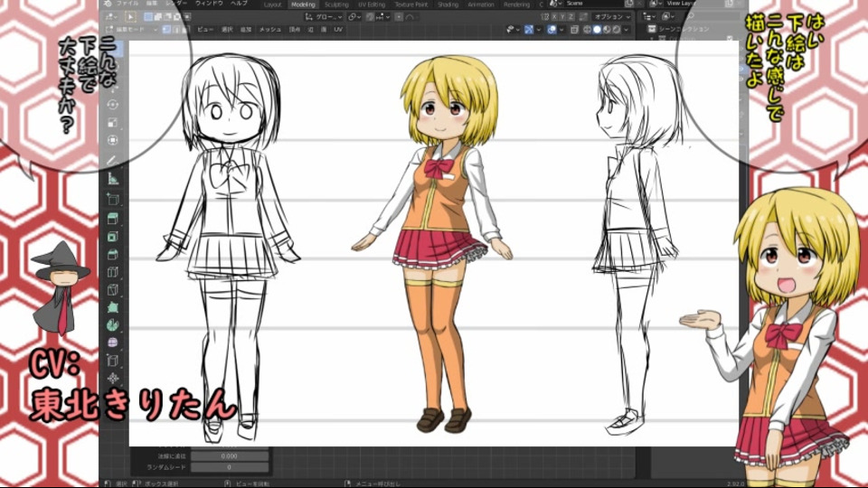Select the Edge Slide tool
868x488 pixels.
(113, 361)
